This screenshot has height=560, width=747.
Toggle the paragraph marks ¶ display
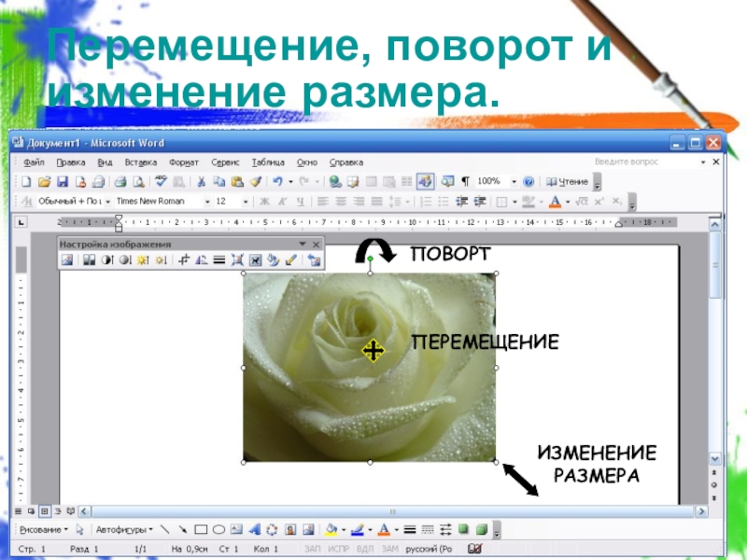[465, 181]
